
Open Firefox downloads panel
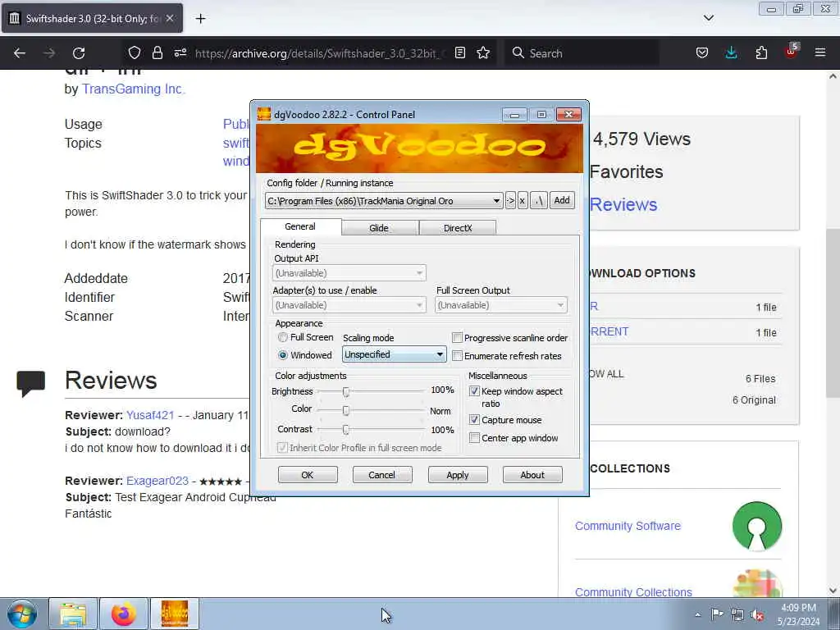731,52
